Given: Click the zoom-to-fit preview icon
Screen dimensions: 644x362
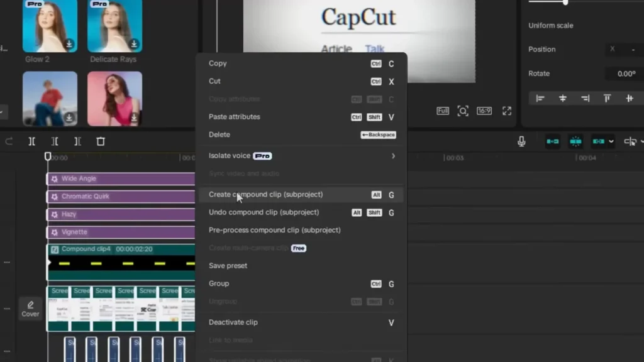Looking at the screenshot, I should 463,111.
